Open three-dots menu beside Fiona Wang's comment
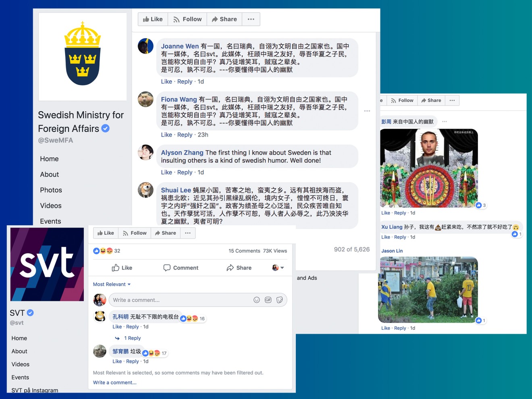532x399 pixels. (367, 111)
